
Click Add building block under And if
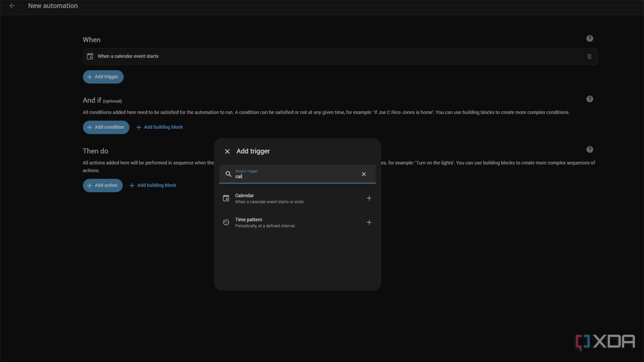click(160, 127)
